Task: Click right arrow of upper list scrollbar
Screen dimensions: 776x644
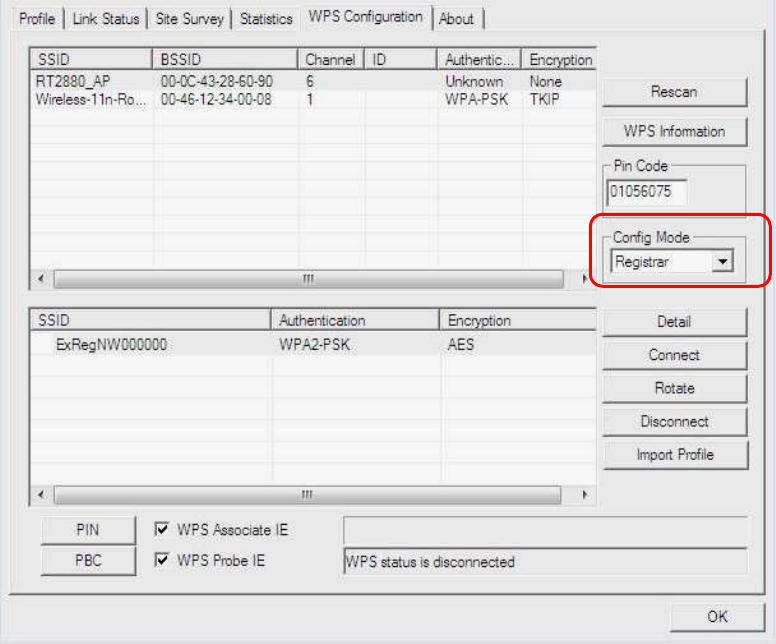Action: [x=584, y=279]
